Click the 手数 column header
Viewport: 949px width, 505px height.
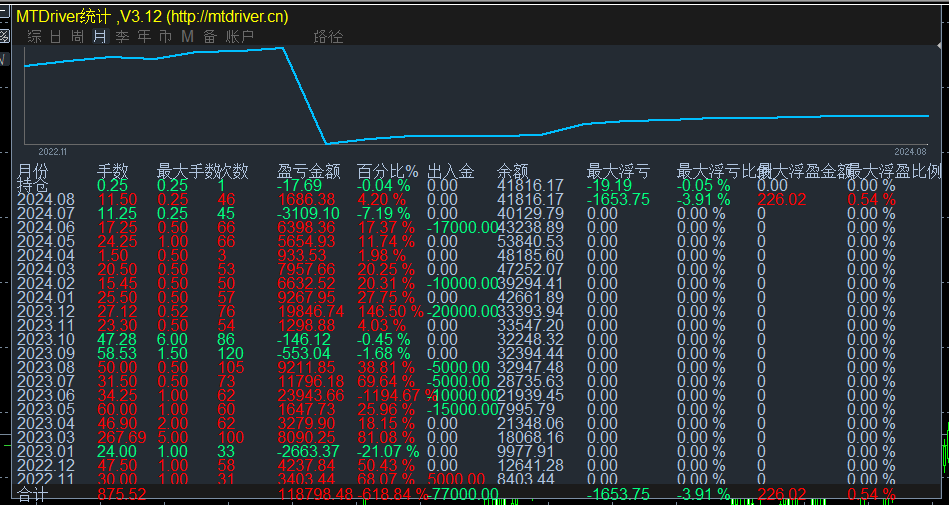(113, 171)
